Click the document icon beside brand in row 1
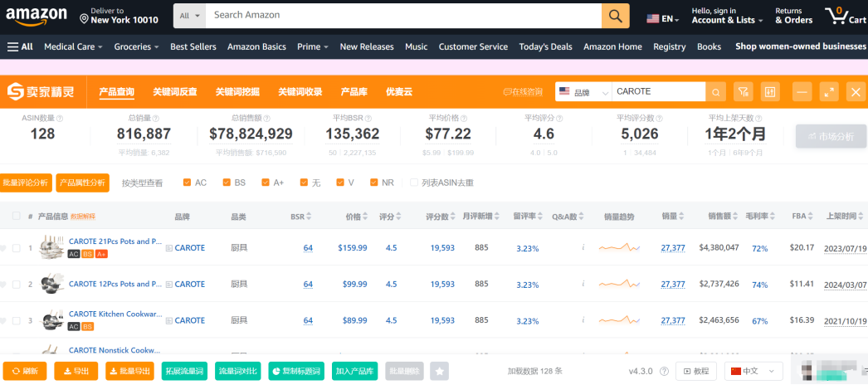This screenshot has height=385, width=868. 169,248
